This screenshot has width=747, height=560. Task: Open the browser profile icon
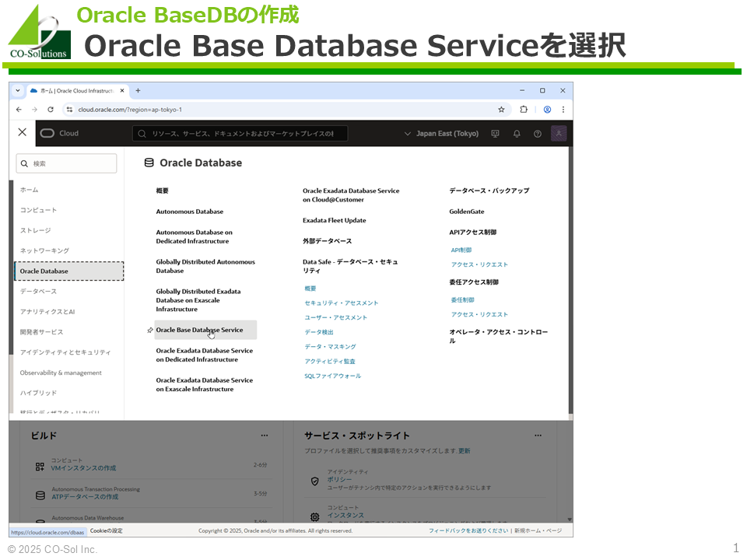[x=547, y=110]
